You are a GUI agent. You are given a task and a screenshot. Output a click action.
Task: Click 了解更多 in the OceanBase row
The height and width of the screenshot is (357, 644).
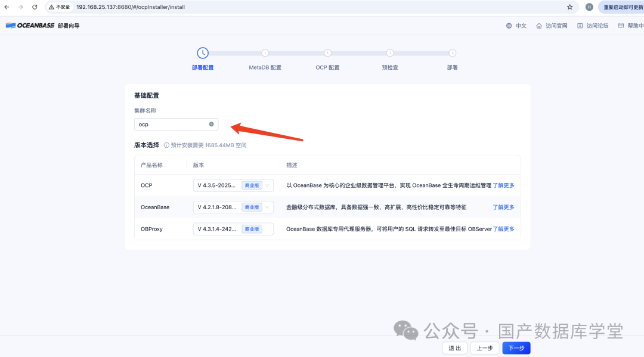click(503, 207)
